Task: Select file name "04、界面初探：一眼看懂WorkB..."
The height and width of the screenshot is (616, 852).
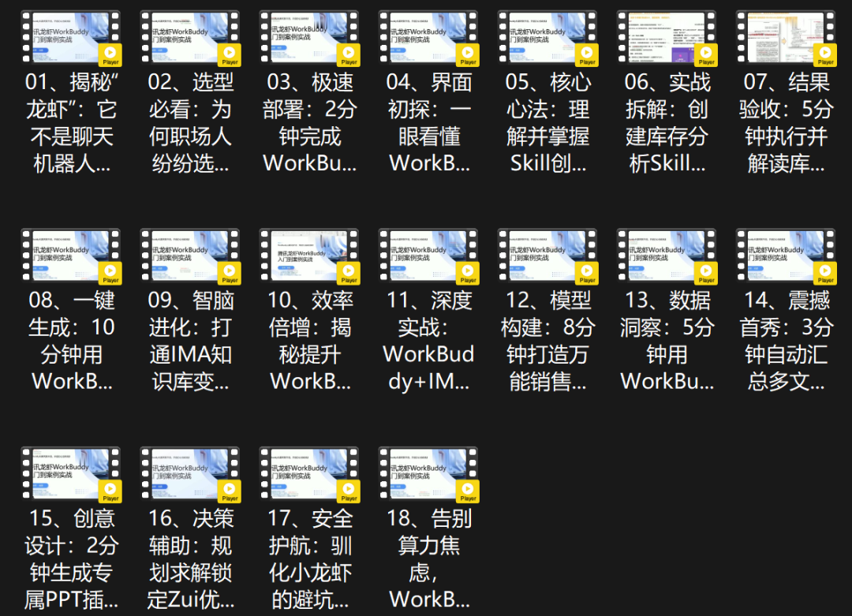Action: coord(428,123)
